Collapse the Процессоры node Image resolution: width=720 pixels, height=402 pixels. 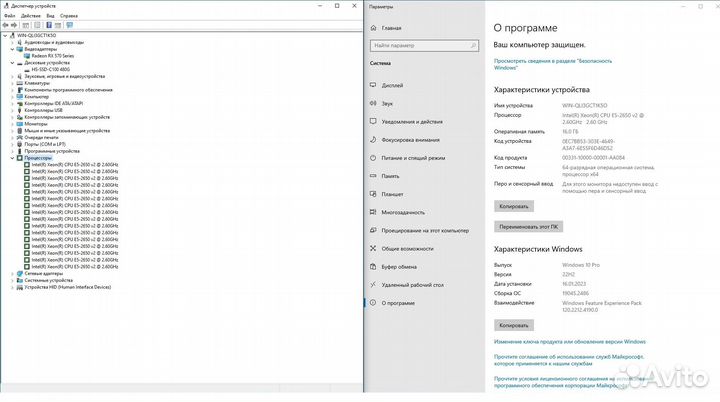(12, 158)
